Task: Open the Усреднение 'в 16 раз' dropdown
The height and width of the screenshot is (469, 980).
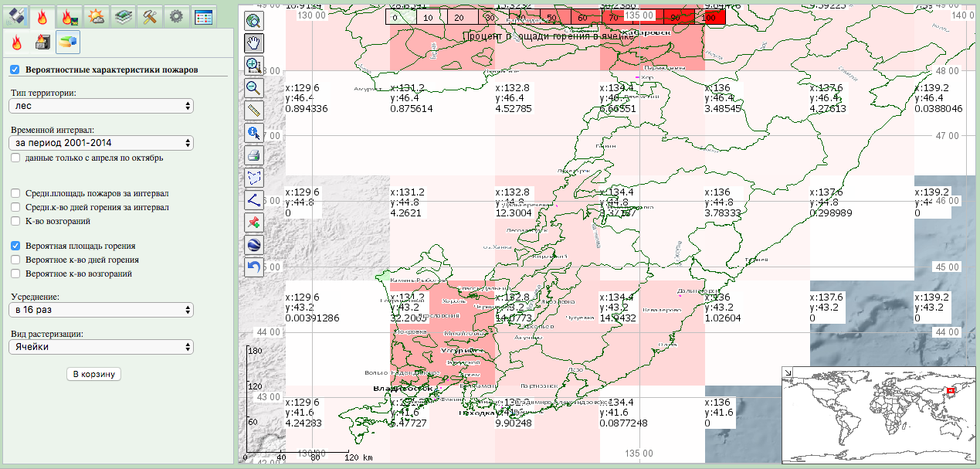Action: pos(101,310)
